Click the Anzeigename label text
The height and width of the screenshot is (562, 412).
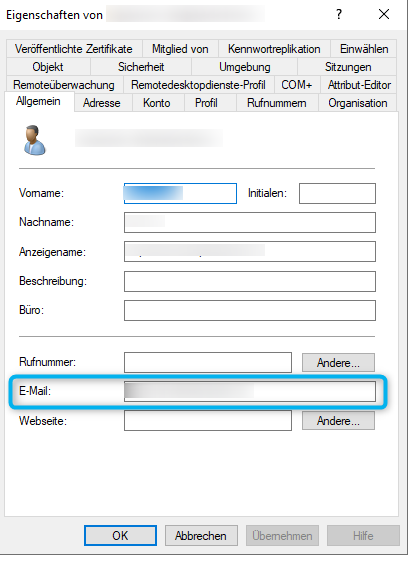52,252
